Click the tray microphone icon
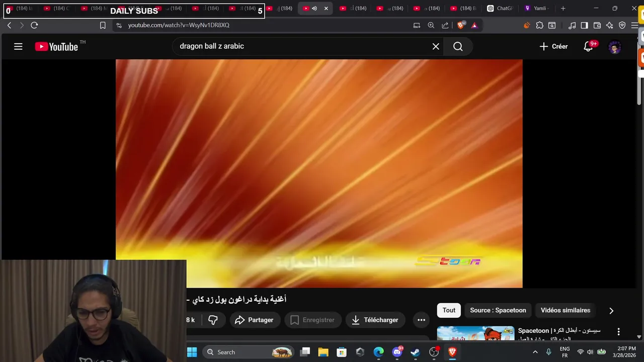This screenshot has height=362, width=644. [x=549, y=352]
